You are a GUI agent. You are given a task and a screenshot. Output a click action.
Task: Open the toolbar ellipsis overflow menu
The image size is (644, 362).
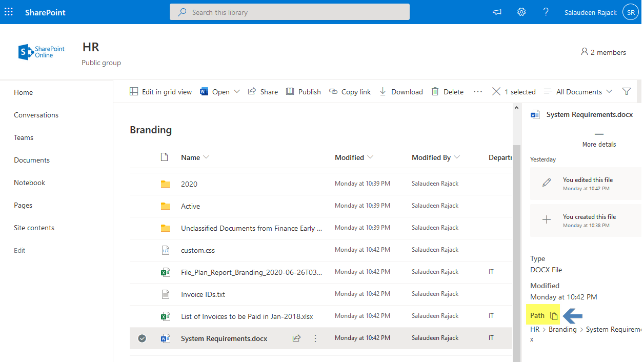[478, 91]
